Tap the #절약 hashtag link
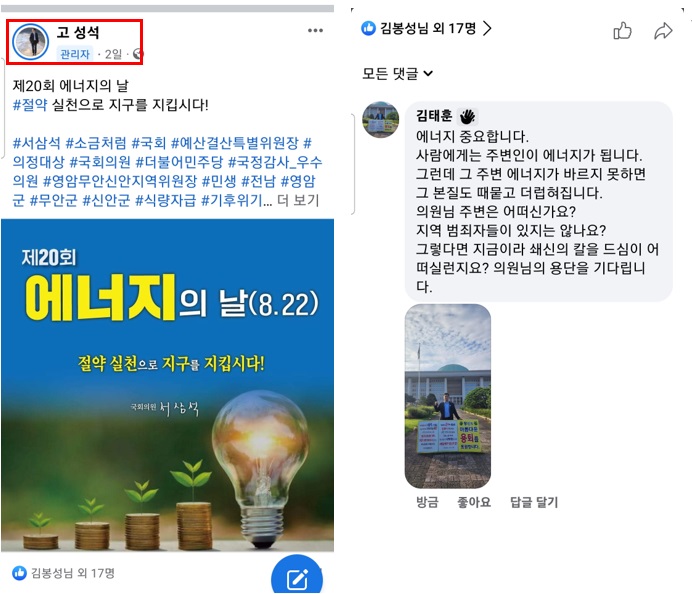The image size is (692, 594). (x=30, y=105)
